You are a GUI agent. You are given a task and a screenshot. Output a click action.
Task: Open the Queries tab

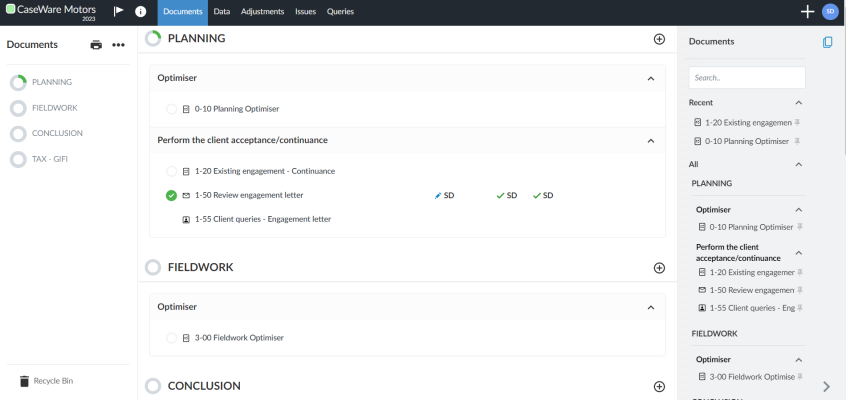pyautogui.click(x=340, y=12)
